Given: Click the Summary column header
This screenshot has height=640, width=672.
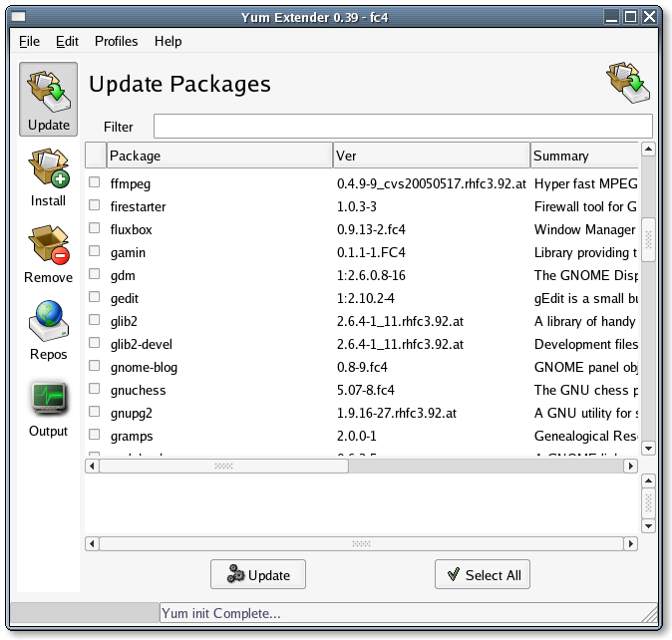Looking at the screenshot, I should [x=583, y=156].
